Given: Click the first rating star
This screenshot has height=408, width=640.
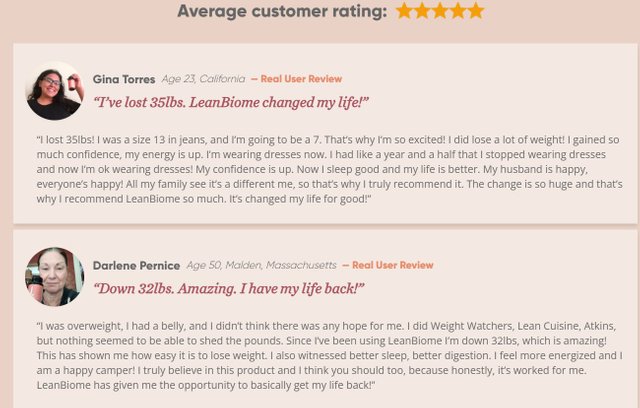Looking at the screenshot, I should point(404,11).
